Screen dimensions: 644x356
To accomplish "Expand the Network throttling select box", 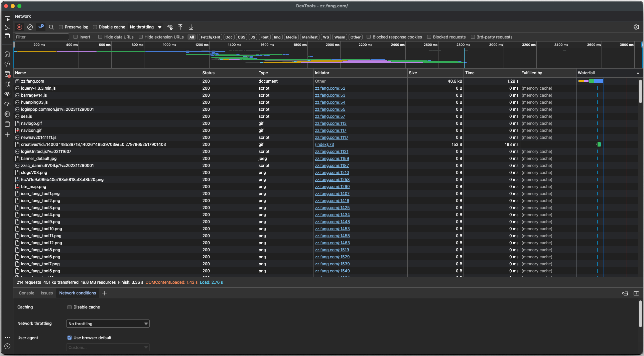I will 108,324.
